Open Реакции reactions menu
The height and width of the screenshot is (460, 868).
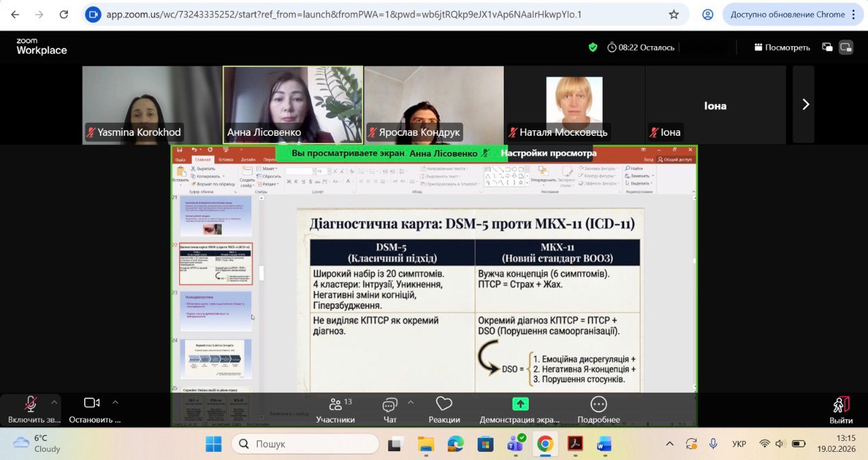tap(444, 410)
